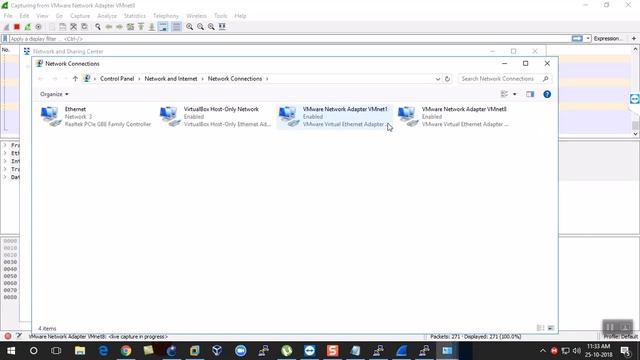Click Profile: Default in status bar
Image resolution: width=640 pixels, height=360 pixels.
[x=620, y=337]
